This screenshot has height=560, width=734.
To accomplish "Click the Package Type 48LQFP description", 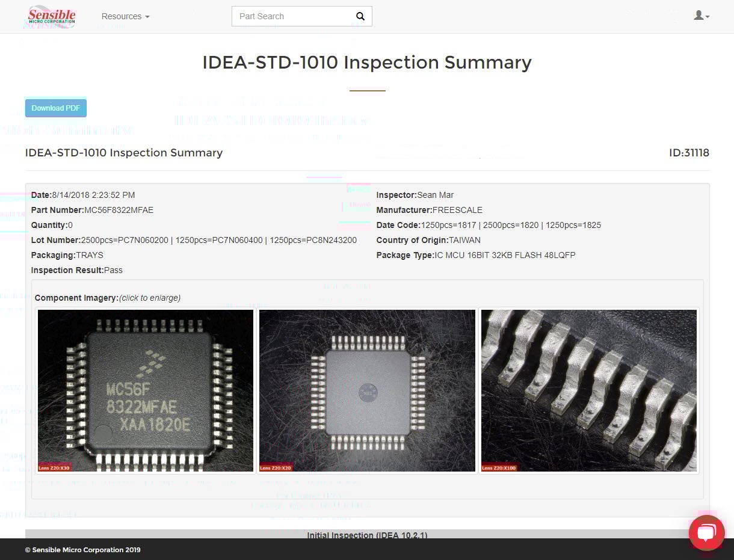I will click(x=476, y=255).
